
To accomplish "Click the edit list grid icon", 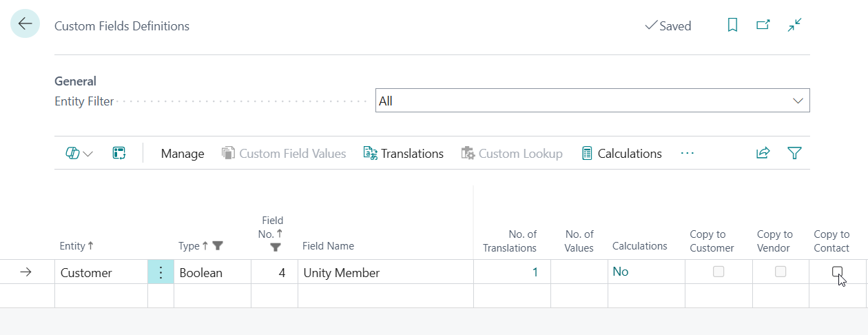I will click(118, 153).
